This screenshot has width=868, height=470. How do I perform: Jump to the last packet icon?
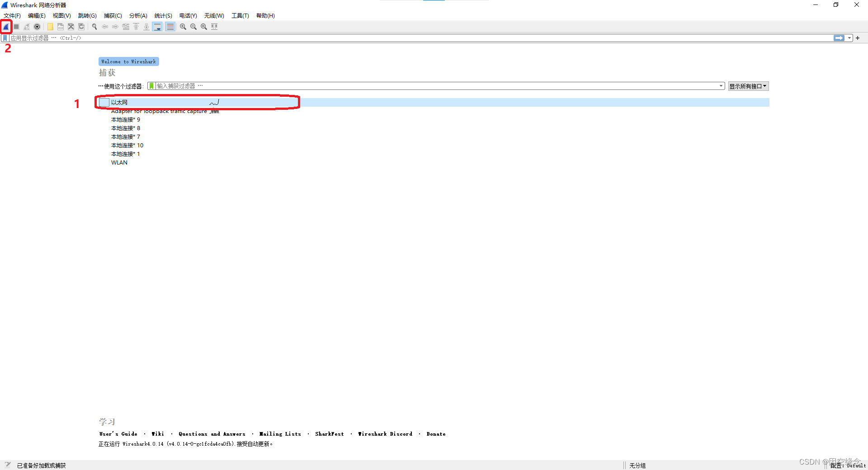(146, 27)
